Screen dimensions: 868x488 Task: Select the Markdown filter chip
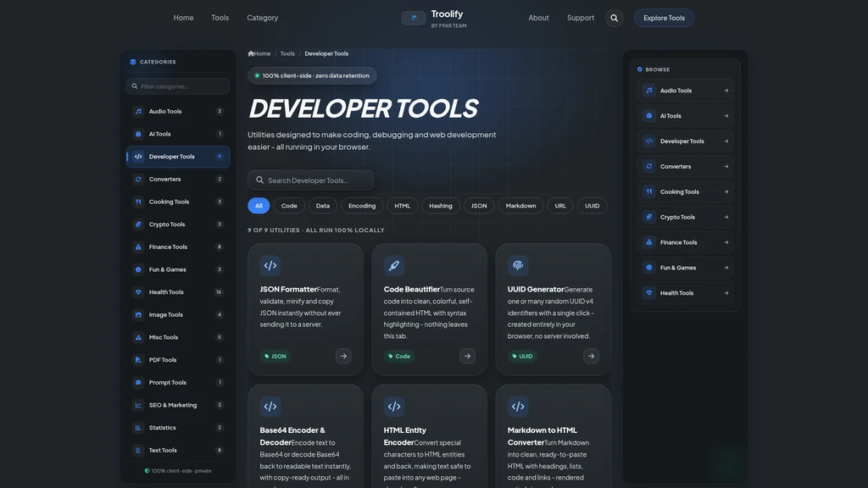click(521, 206)
